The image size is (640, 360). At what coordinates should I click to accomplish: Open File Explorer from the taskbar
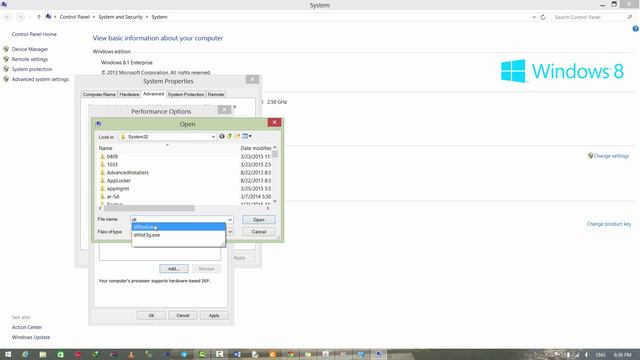click(x=43, y=354)
